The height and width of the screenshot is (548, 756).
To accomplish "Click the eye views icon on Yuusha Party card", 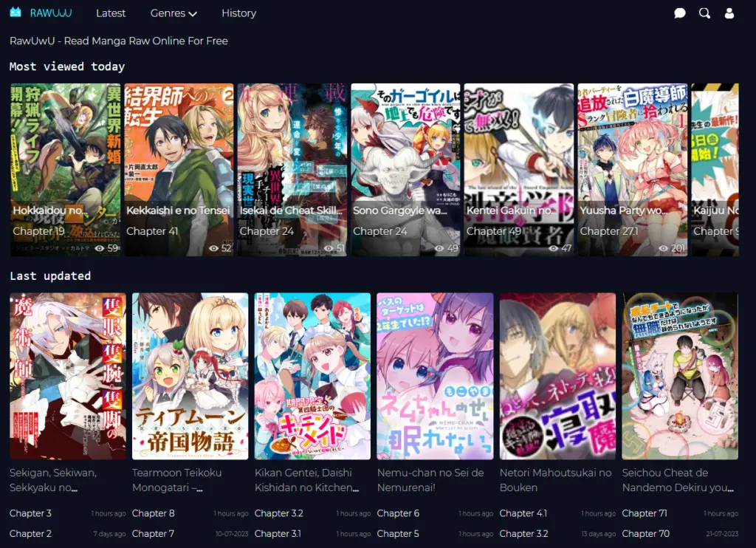I will coord(664,248).
